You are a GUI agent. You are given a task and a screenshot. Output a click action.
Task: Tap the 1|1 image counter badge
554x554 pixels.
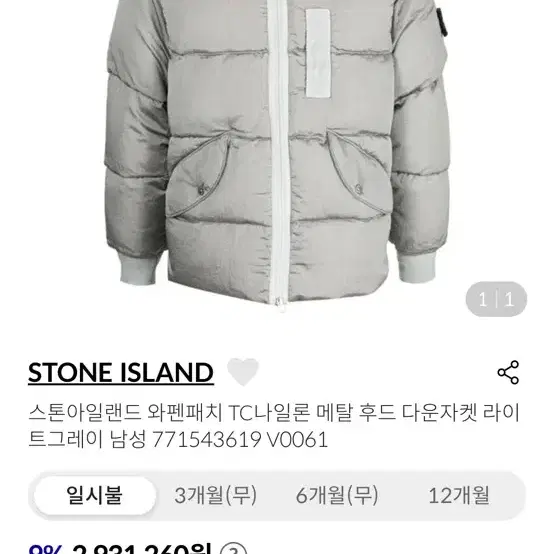point(496,300)
